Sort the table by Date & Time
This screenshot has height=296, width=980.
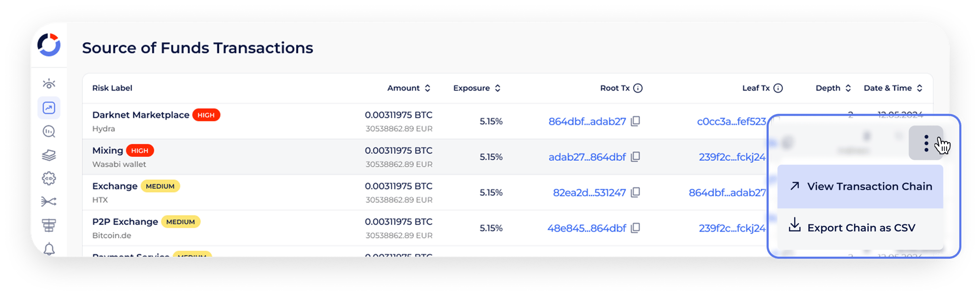click(920, 88)
